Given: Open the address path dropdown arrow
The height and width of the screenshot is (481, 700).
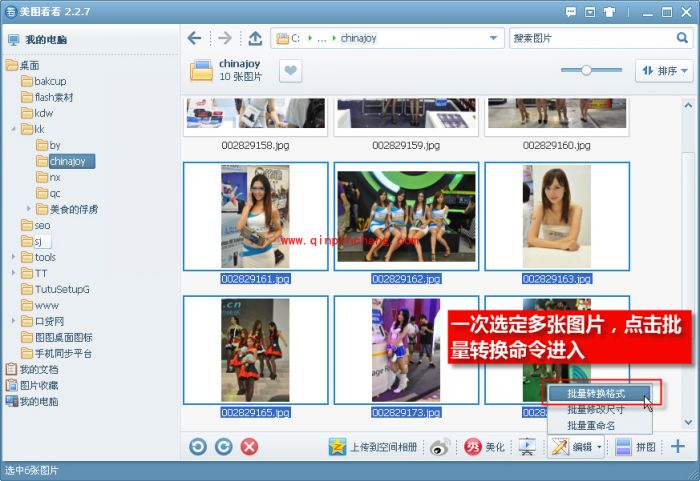Looking at the screenshot, I should (494, 38).
